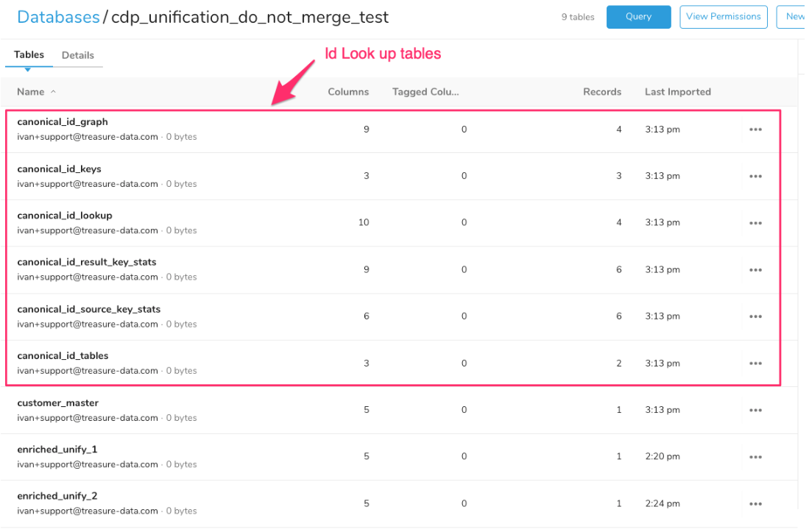
Task: Select the Tables tab
Action: click(x=29, y=55)
